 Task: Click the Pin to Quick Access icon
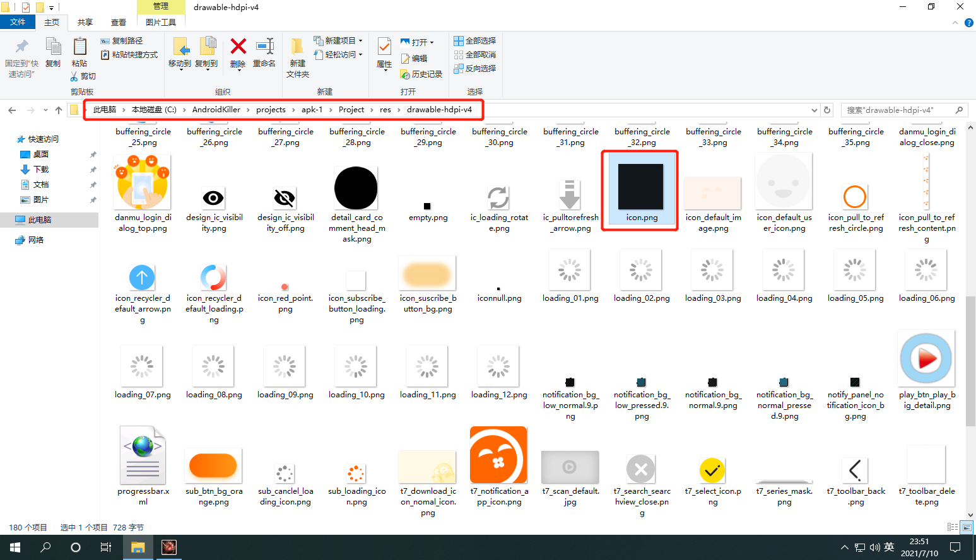tap(21, 47)
